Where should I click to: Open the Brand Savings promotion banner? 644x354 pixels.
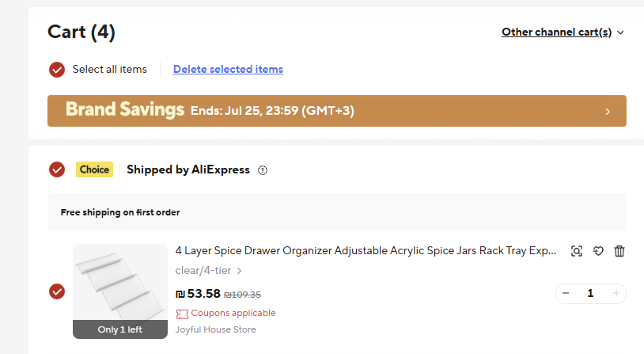pos(316,111)
